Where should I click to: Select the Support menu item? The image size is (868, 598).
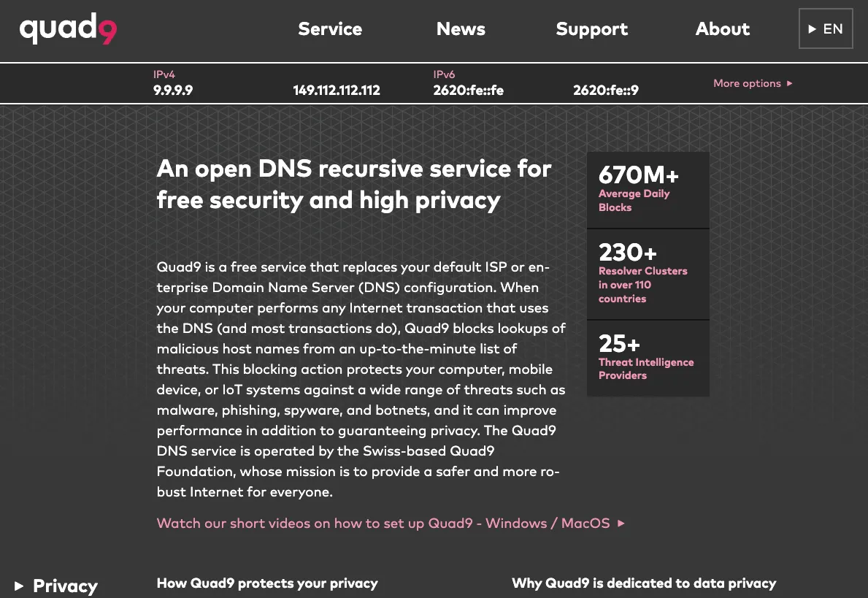click(592, 29)
